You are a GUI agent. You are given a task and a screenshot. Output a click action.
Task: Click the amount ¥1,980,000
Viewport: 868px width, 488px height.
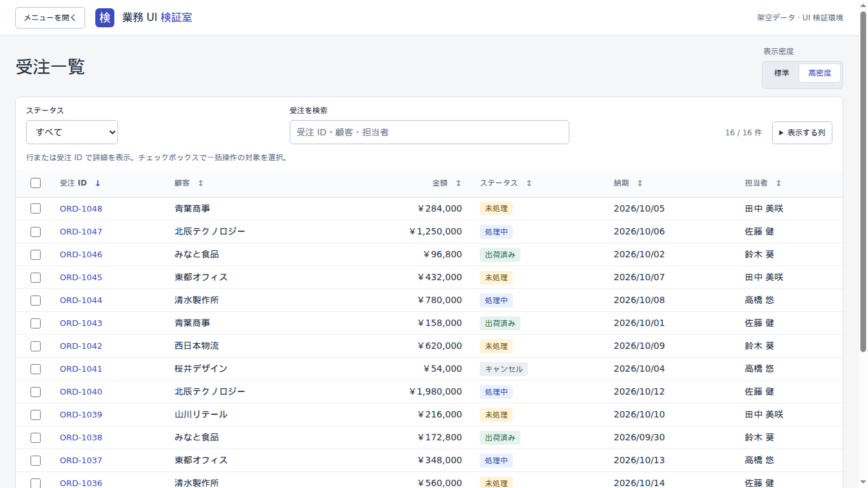pos(435,391)
